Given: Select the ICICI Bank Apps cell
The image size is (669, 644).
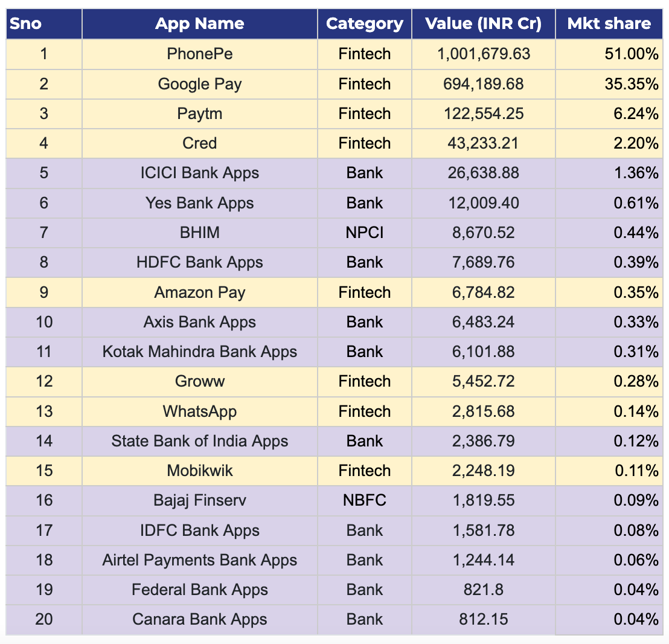Looking at the screenshot, I should click(x=200, y=173).
